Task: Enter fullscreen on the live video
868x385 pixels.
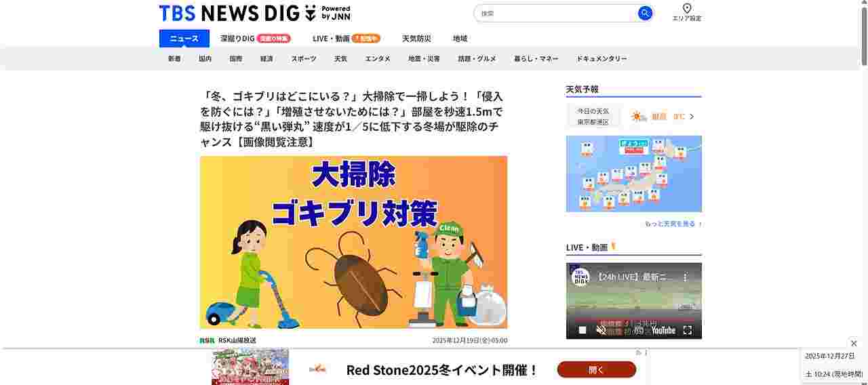Action: 687,330
